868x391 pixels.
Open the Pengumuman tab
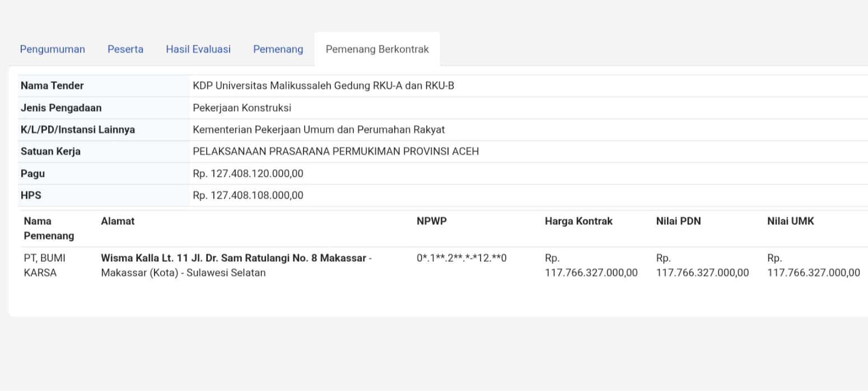(53, 49)
